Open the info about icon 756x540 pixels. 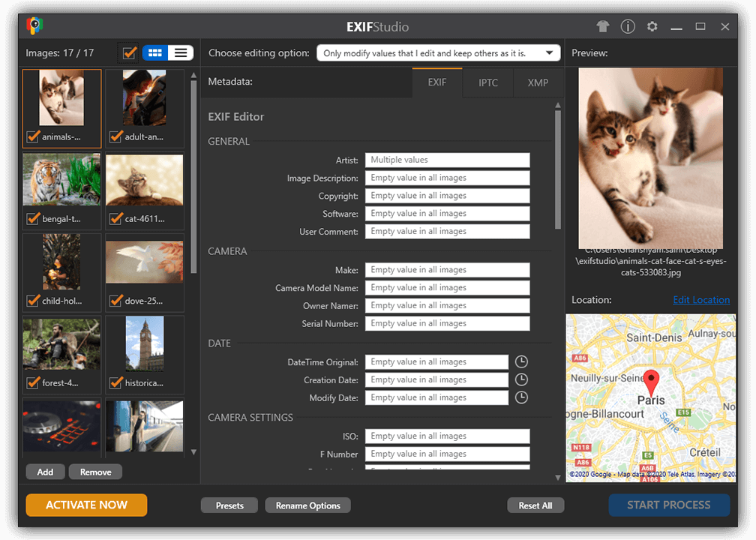(628, 26)
